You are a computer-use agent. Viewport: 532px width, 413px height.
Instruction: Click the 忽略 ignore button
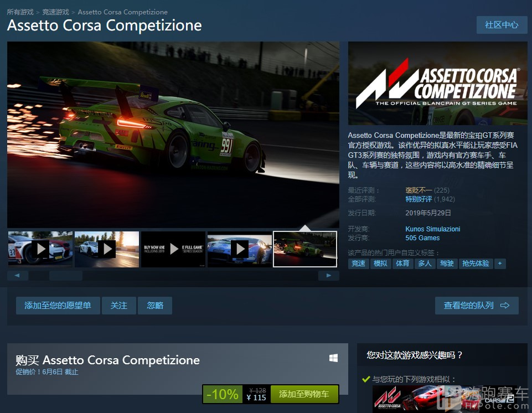pyautogui.click(x=154, y=306)
